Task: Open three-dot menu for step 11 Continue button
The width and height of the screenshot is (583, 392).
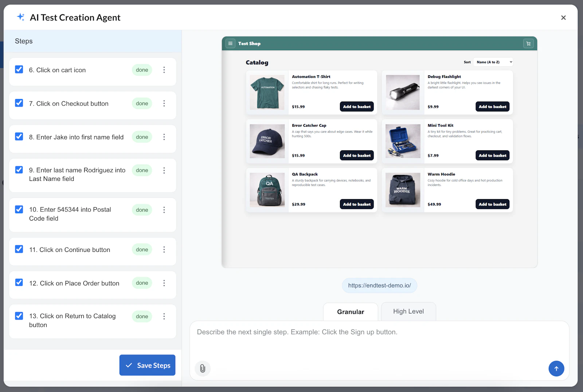Action: pyautogui.click(x=164, y=249)
